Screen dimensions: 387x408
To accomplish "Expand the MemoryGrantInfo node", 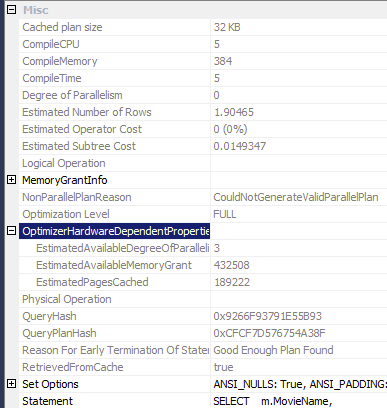I will point(11,180).
